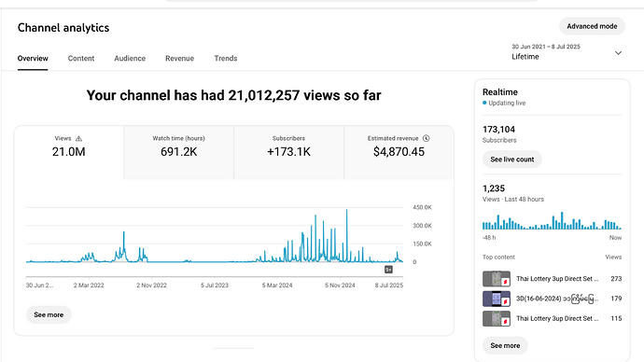Click the 1,235 views last 48 hours value

pyautogui.click(x=494, y=188)
